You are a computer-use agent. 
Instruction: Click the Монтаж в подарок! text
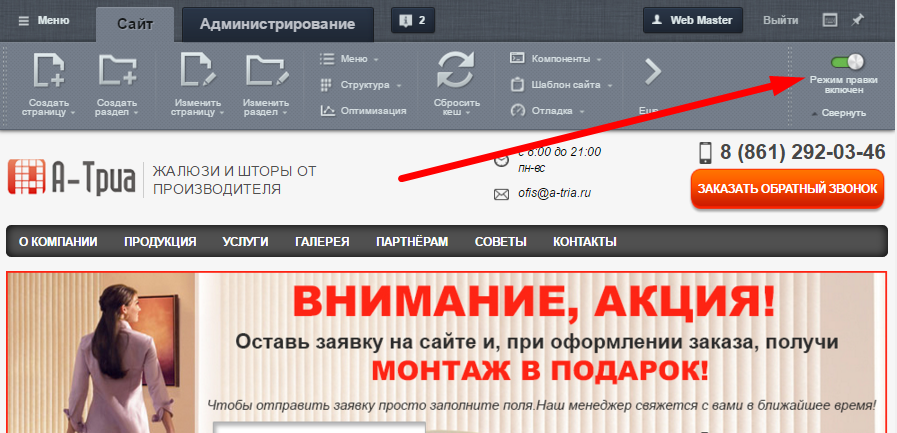(x=540, y=370)
